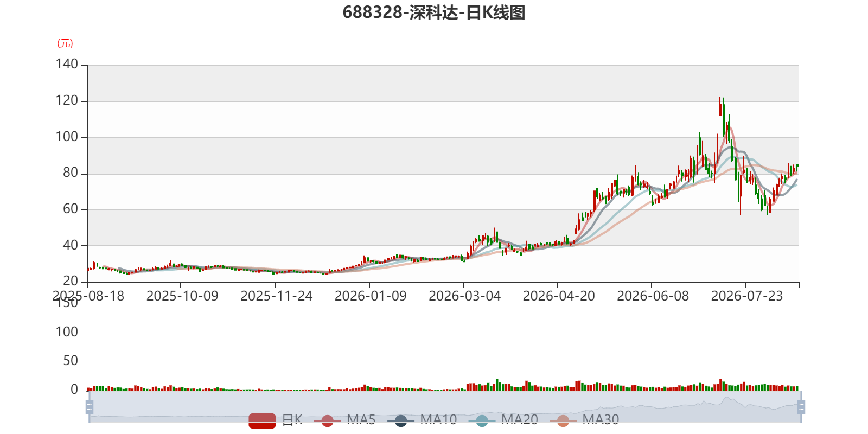Click the left handle of the zoom slider
Image resolution: width=868 pixels, height=434 pixels.
tap(90, 407)
